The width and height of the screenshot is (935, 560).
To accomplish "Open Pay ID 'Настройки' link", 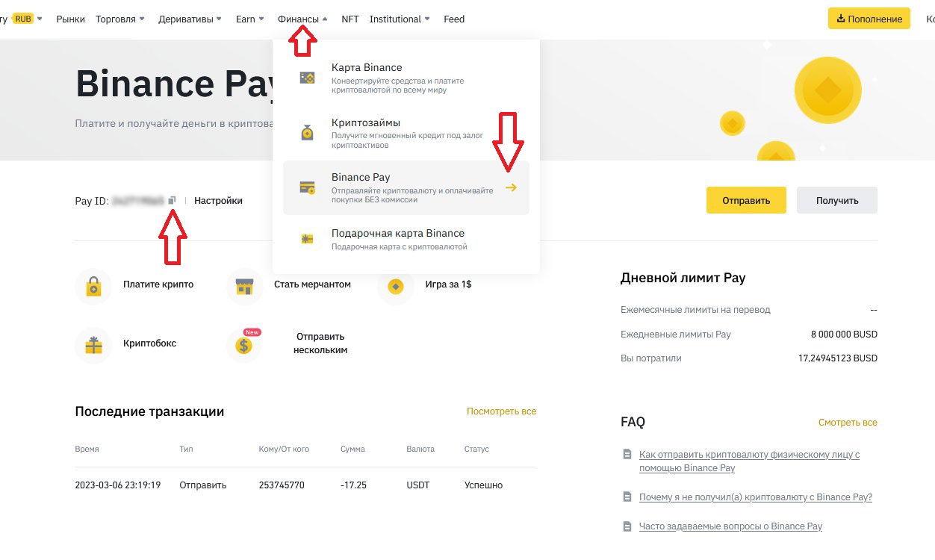I will 218,200.
